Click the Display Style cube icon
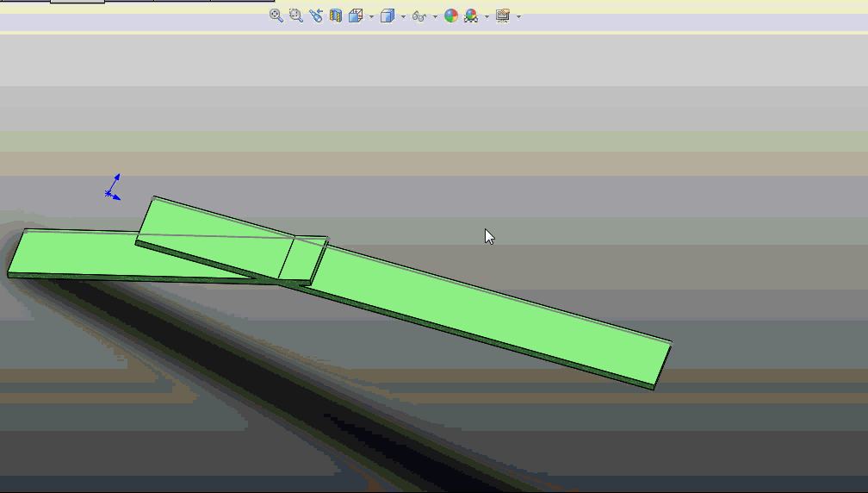The width and height of the screenshot is (868, 493). 387,16
